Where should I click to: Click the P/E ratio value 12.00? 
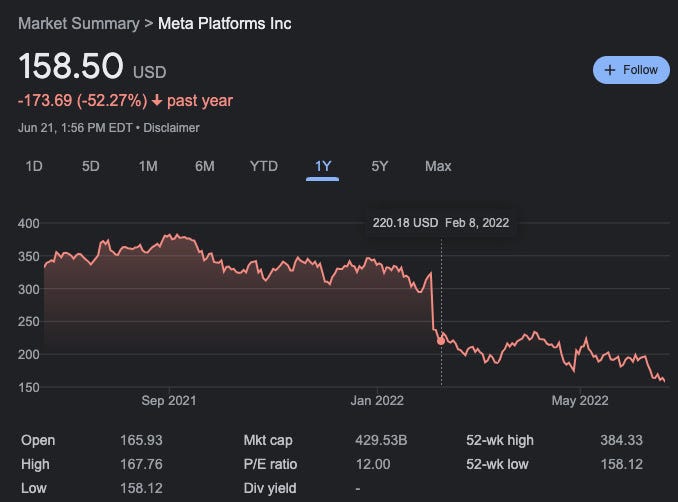373,464
